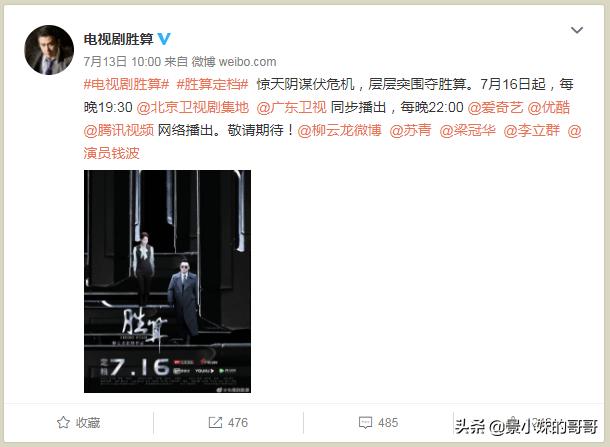
Task: Click the star favorite icon
Action: tap(63, 422)
